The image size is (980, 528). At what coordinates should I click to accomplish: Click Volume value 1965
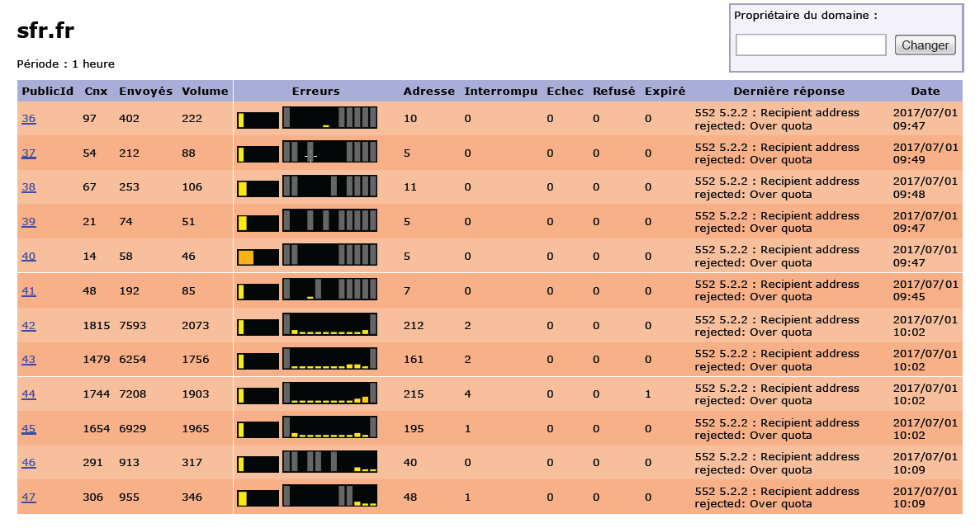[x=196, y=429]
